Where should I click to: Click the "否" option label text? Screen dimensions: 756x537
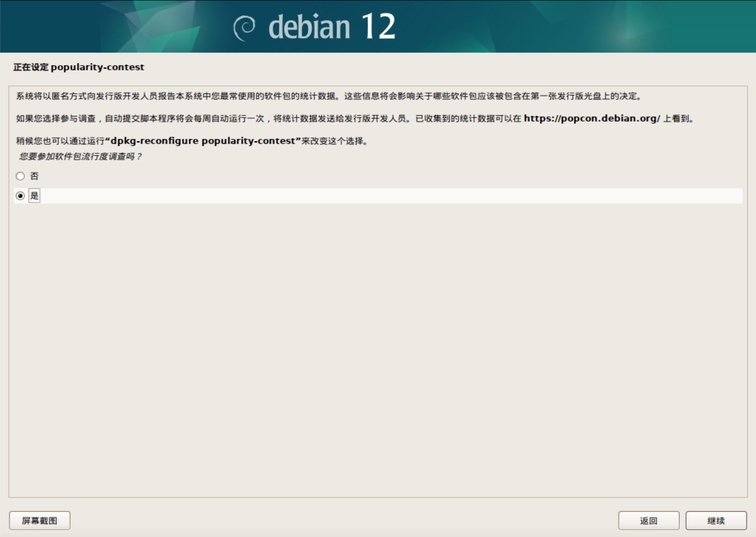(x=34, y=176)
